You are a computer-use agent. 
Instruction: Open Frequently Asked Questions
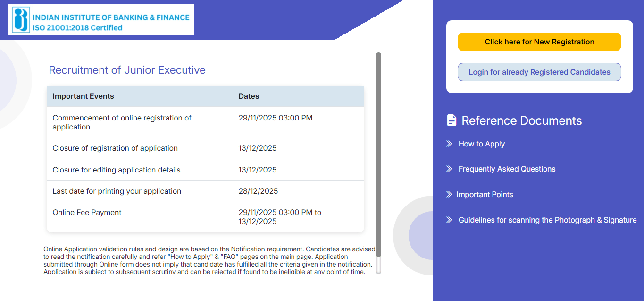(506, 169)
